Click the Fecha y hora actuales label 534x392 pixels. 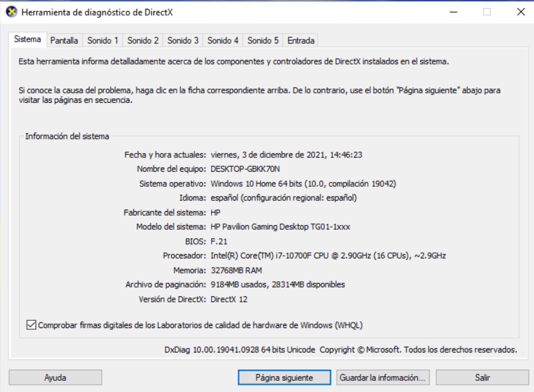[165, 155]
